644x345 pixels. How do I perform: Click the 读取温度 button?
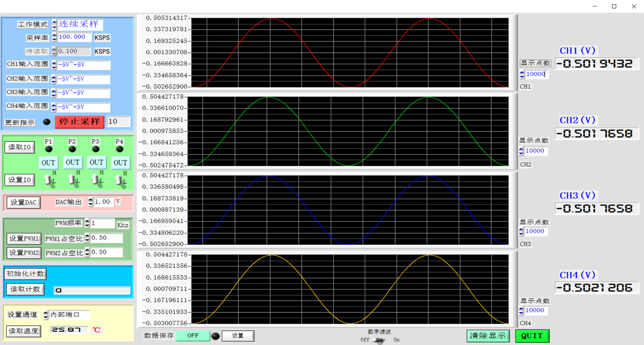(x=24, y=331)
